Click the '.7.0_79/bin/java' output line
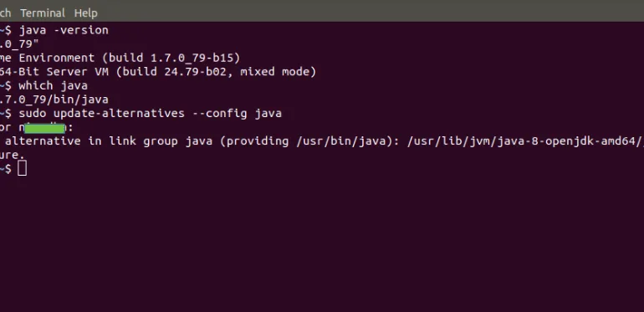 click(54, 100)
